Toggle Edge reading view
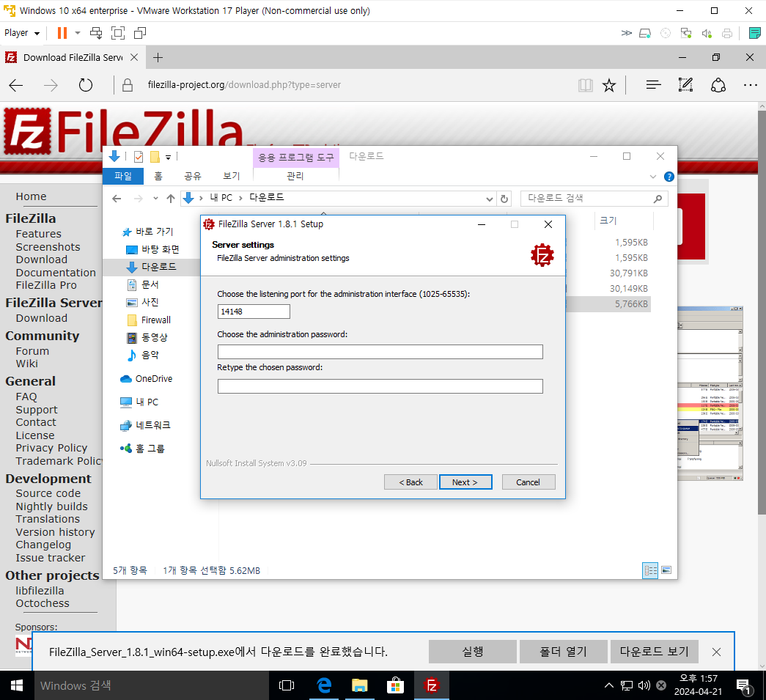Image resolution: width=766 pixels, height=700 pixels. coord(585,86)
